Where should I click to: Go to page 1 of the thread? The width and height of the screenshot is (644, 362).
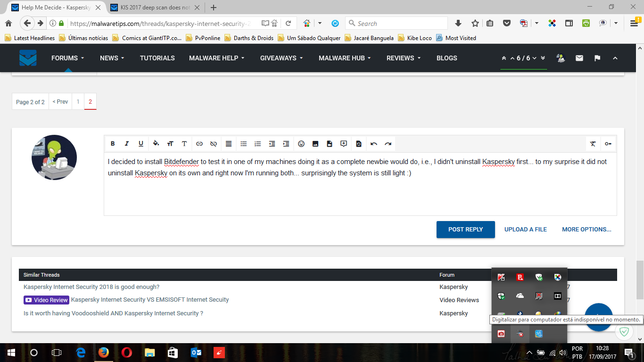click(x=78, y=102)
